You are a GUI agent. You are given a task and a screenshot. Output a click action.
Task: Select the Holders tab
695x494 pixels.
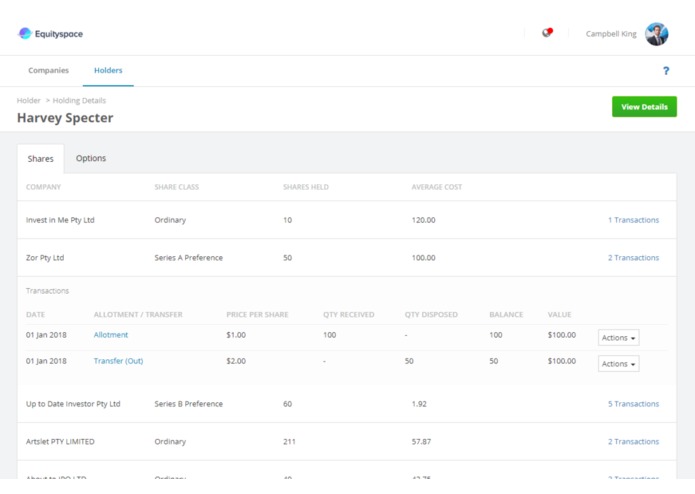click(x=108, y=70)
